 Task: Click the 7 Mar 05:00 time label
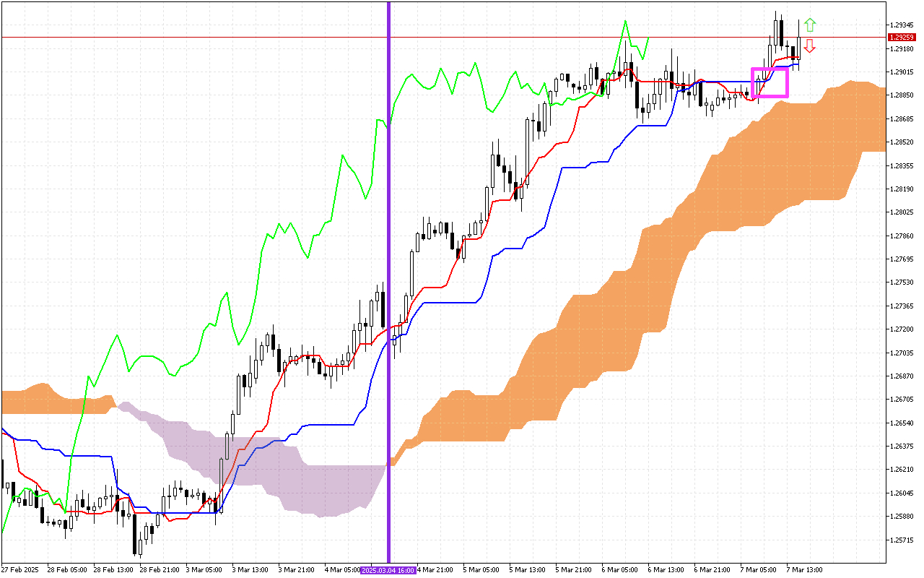point(759,570)
